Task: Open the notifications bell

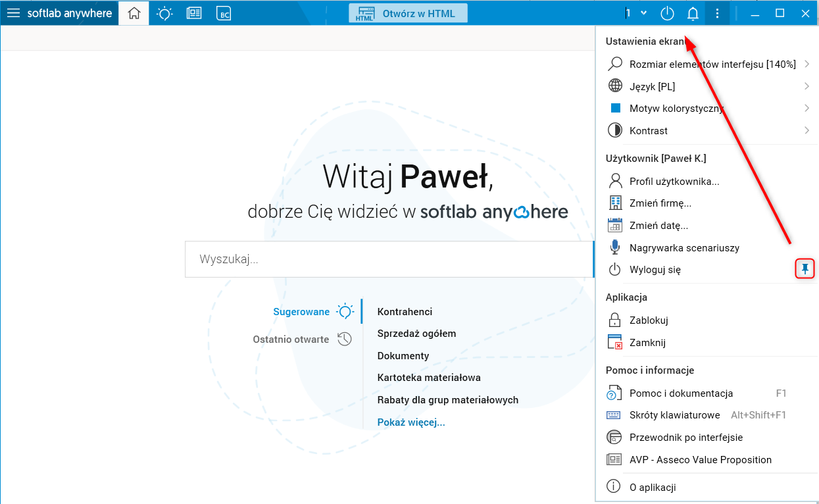Action: pos(693,13)
